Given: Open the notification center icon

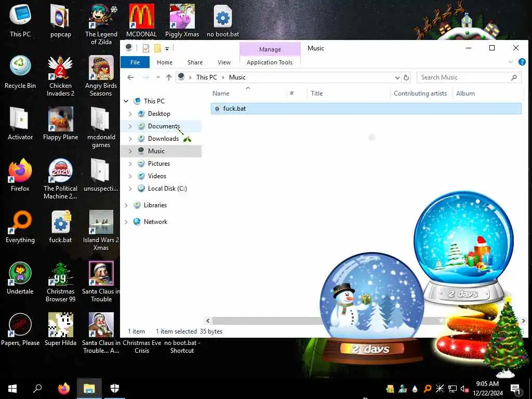Looking at the screenshot, I should pyautogui.click(x=515, y=389).
